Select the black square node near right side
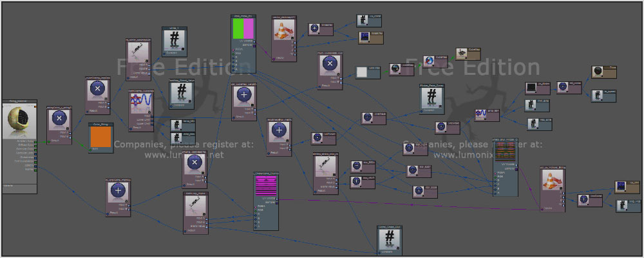 coord(533,88)
